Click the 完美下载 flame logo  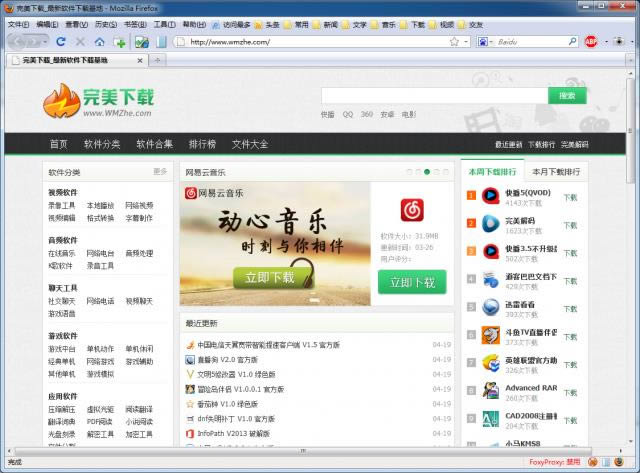point(62,101)
